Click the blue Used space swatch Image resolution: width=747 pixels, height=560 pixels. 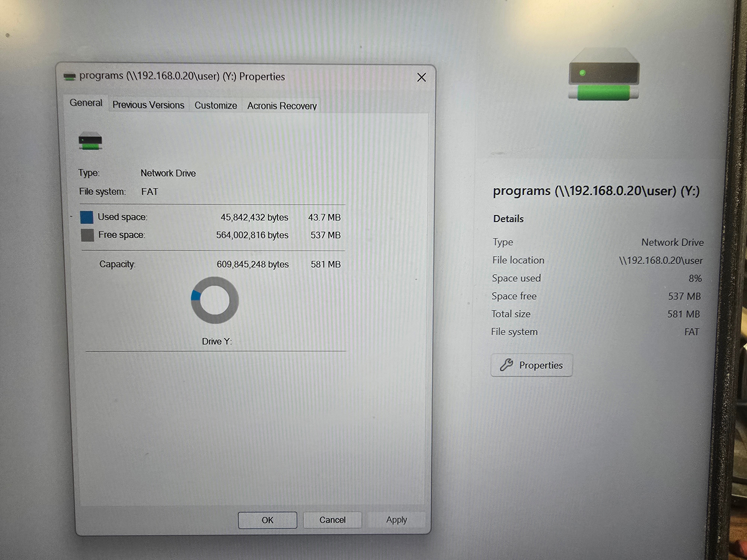(86, 217)
